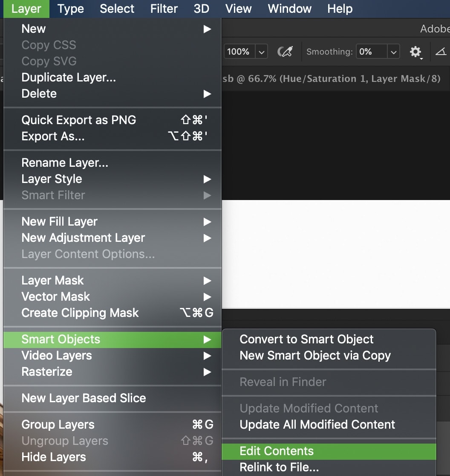
Task: Open the 3D menu
Action: pyautogui.click(x=201, y=9)
